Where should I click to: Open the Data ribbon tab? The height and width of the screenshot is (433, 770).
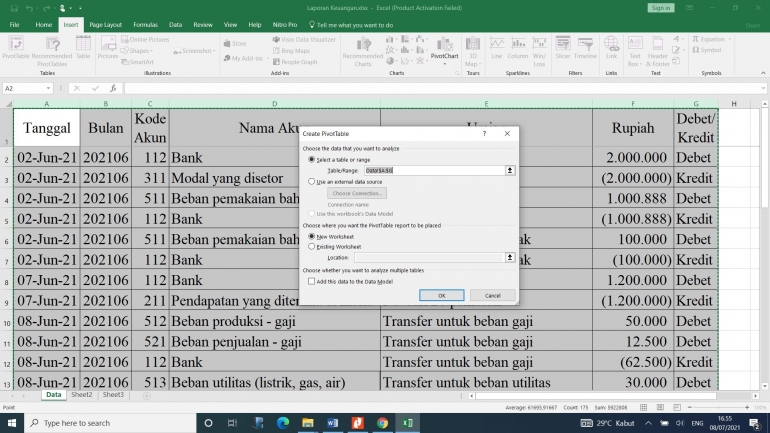[175, 25]
